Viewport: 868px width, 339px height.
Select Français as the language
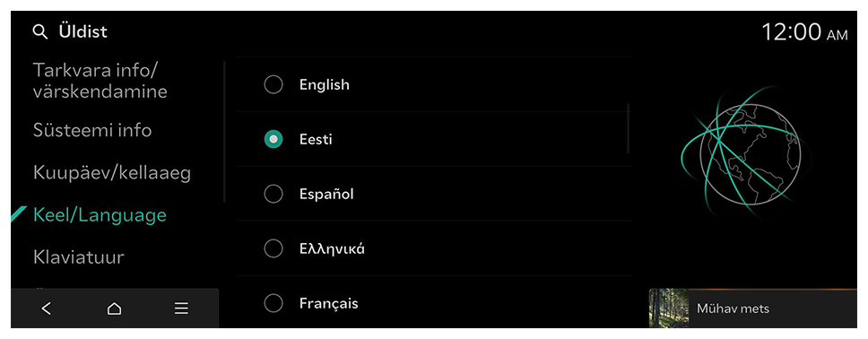click(x=433, y=303)
